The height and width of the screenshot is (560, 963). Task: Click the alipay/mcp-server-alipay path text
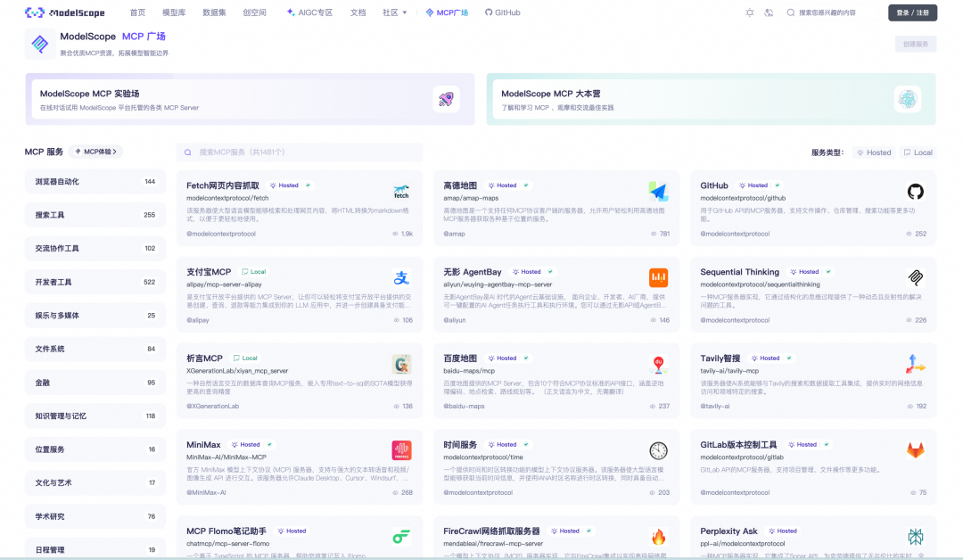click(x=224, y=284)
